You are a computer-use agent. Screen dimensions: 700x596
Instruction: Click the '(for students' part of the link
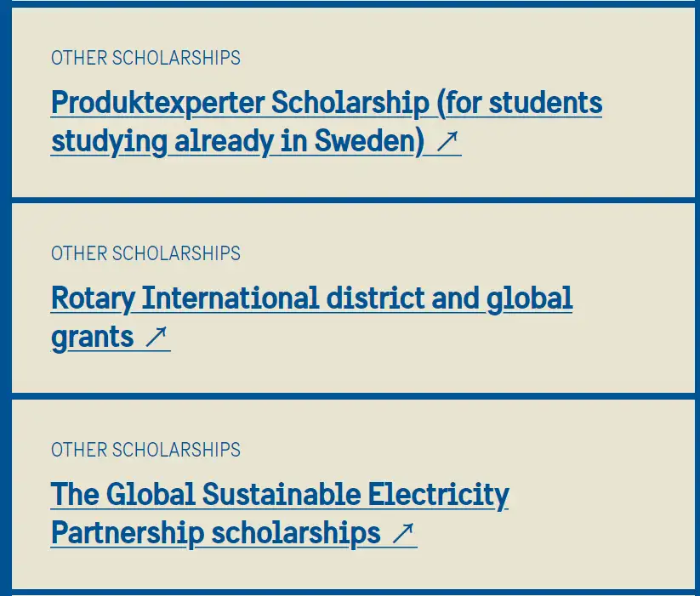coord(520,104)
